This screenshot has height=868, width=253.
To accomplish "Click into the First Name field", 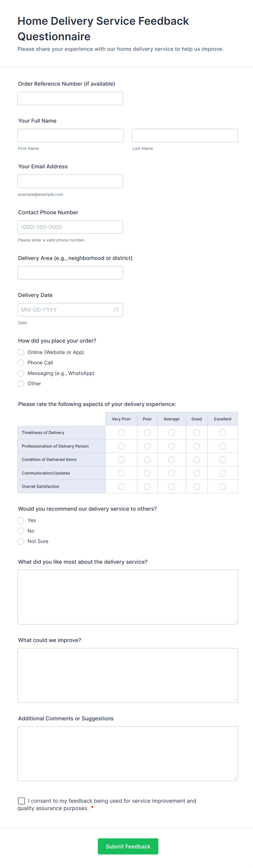I will click(x=70, y=135).
